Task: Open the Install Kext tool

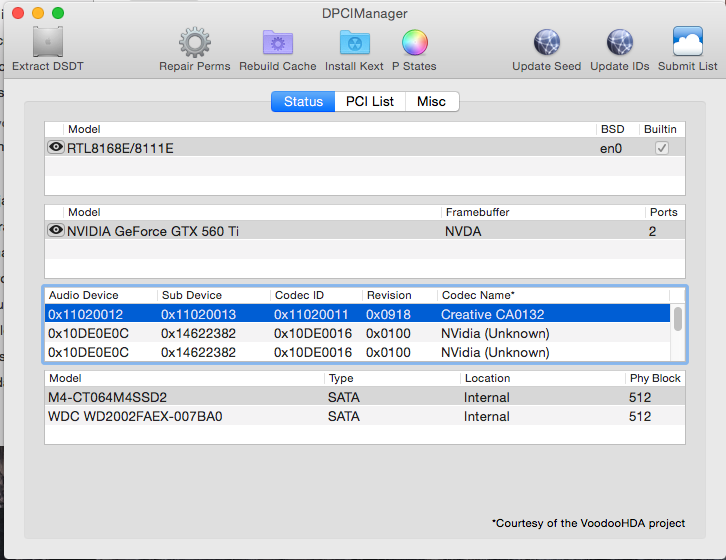Action: pos(354,43)
